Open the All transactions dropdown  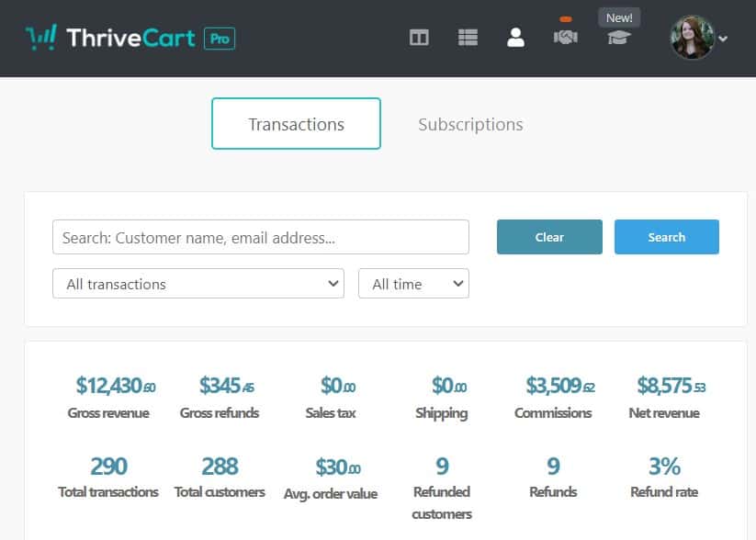tap(198, 284)
